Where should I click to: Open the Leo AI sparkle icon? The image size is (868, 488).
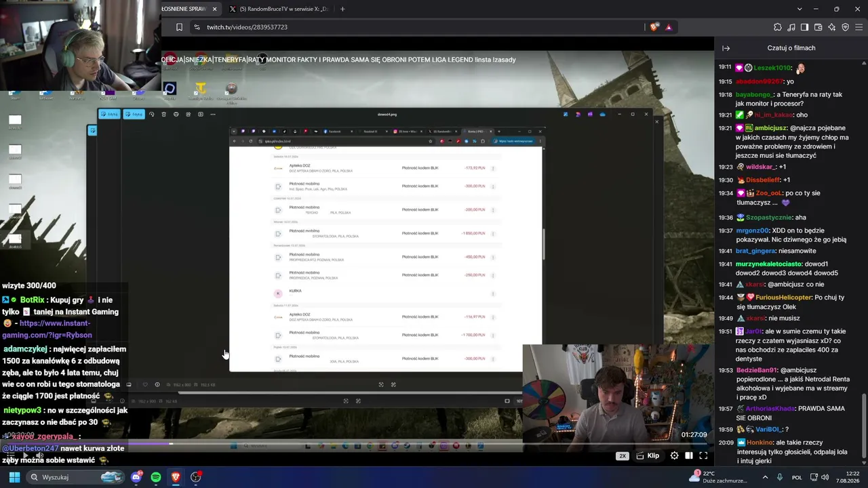pos(832,27)
